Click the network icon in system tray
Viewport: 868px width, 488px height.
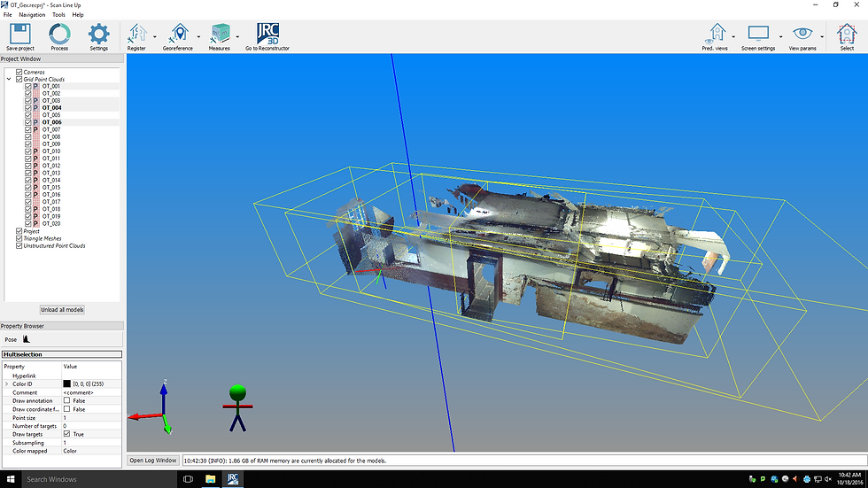coord(818,479)
